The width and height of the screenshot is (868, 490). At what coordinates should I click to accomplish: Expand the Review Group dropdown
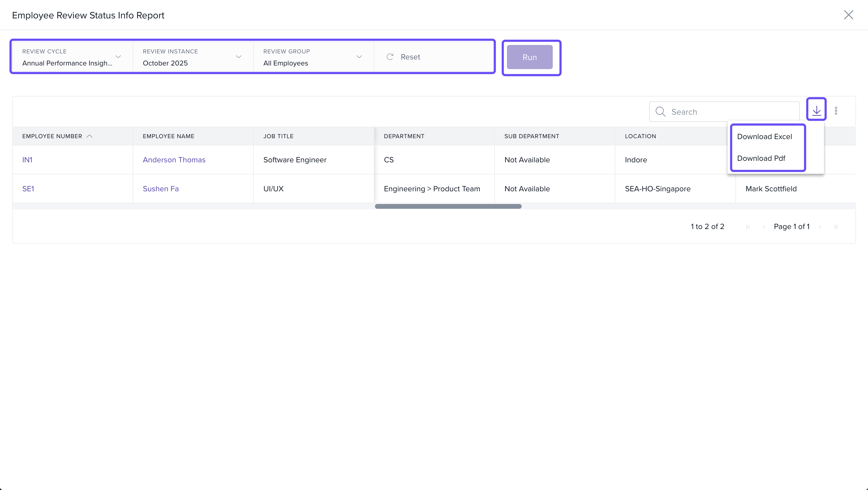click(x=359, y=57)
